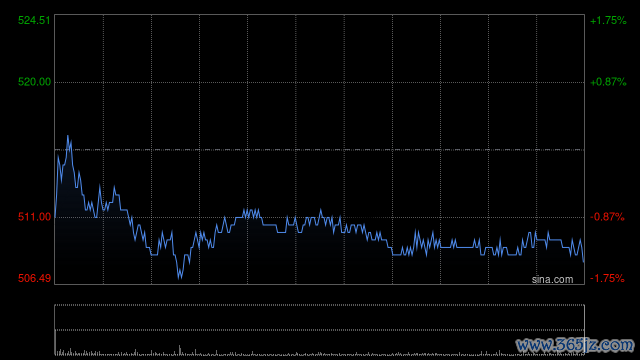Click the tallest volume bar in lower panel
Image resolution: width=640 pixels, height=360 pixels.
(x=180, y=350)
